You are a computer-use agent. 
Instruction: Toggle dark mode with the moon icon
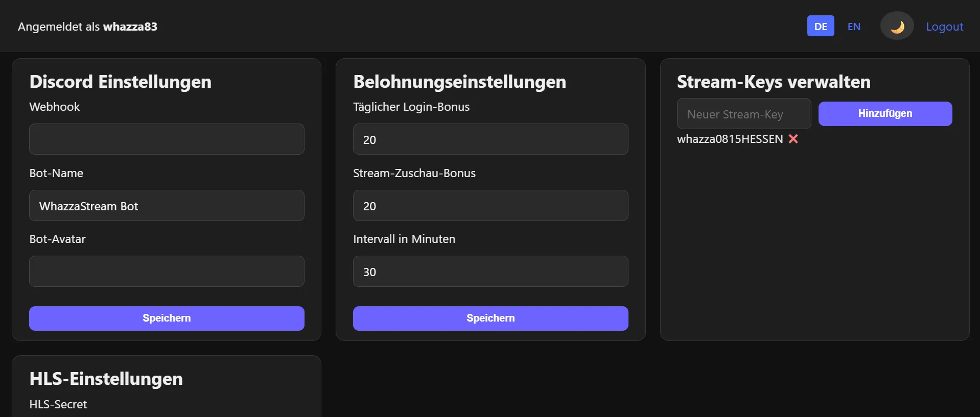[897, 27]
